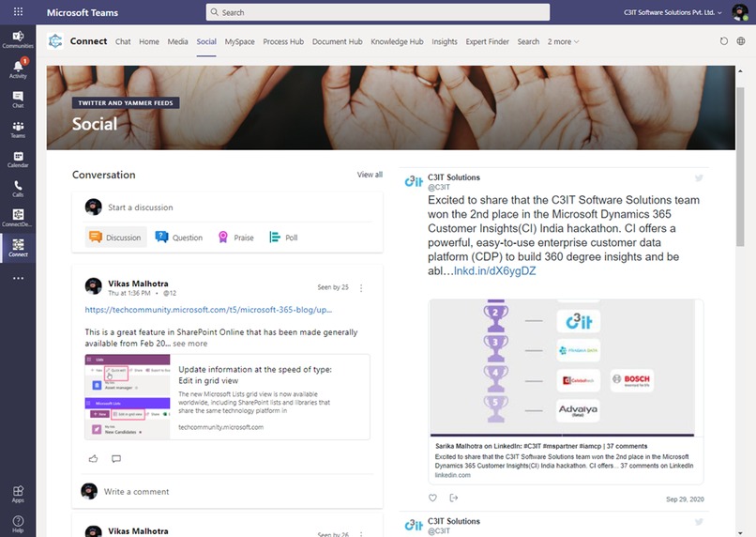Select the Connect app in sidebar
Screen dimensions: 756x537
pyautogui.click(x=18, y=248)
